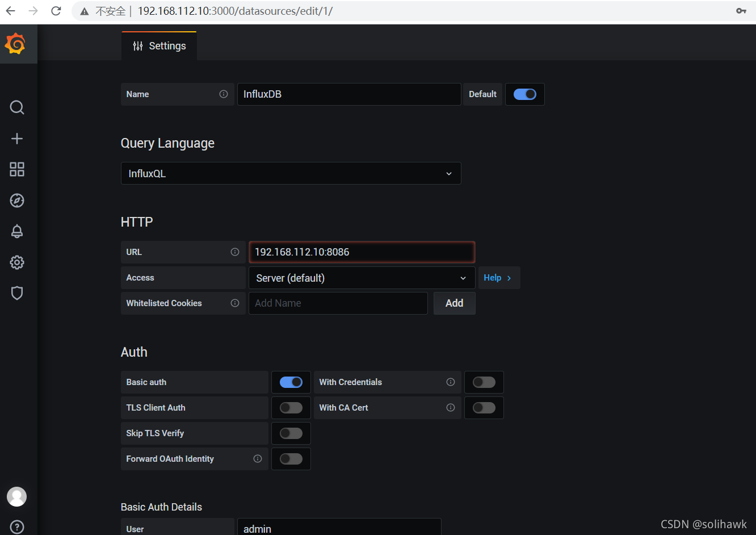Screen dimensions: 756x535
Task: Select the Settings tab
Action: click(x=159, y=46)
